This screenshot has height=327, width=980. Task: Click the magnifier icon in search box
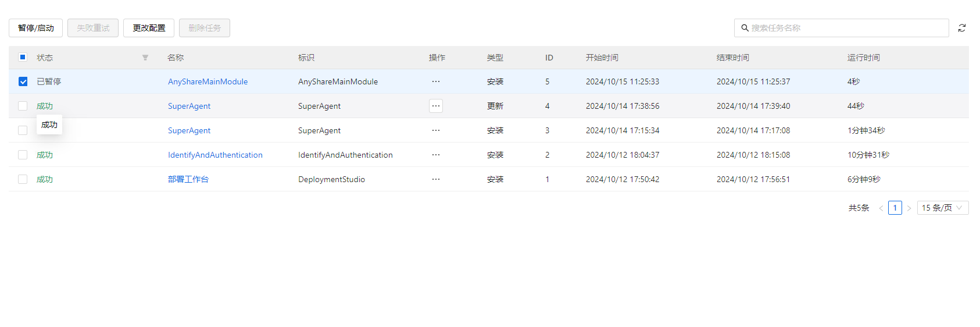pos(745,28)
